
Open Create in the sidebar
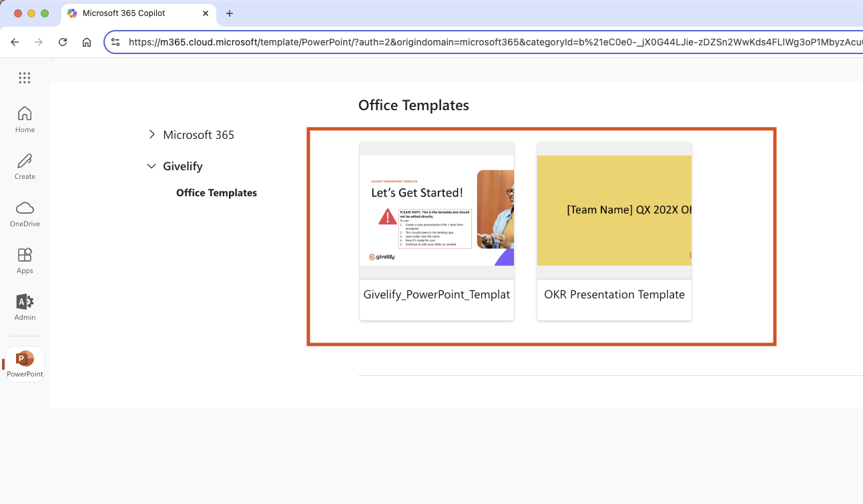tap(25, 166)
